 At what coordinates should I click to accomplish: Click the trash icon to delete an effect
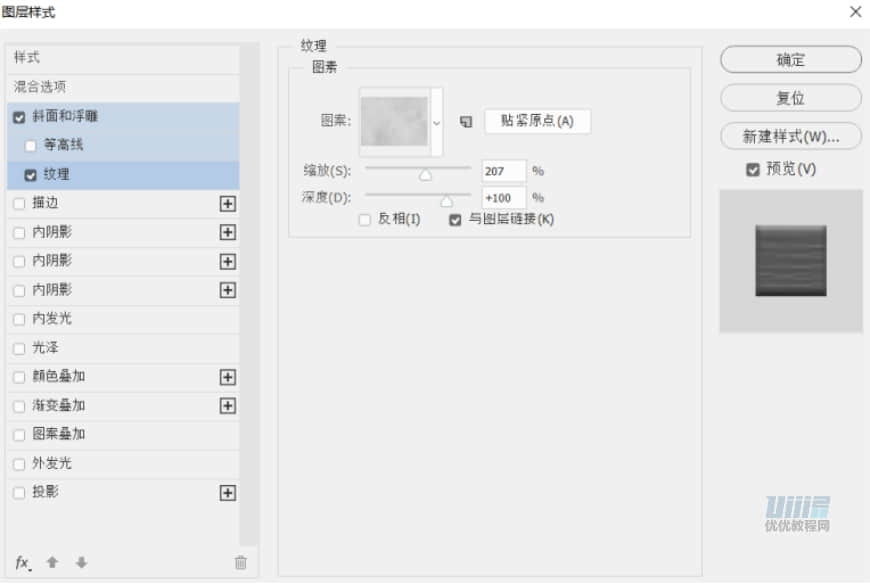coord(240,563)
